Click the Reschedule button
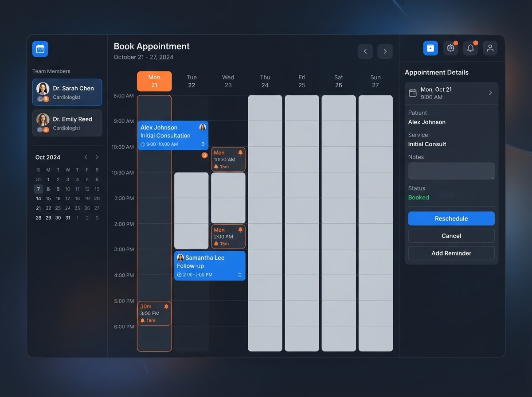 [x=451, y=218]
